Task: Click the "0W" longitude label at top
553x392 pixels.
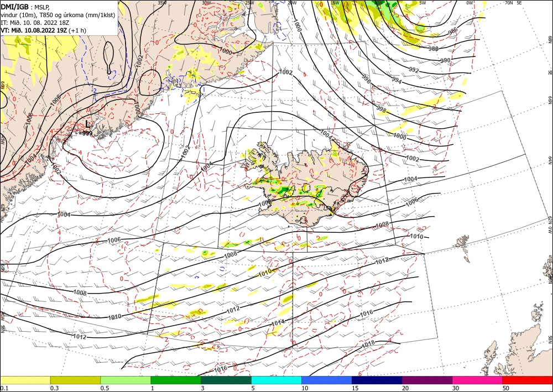Action: point(469,3)
